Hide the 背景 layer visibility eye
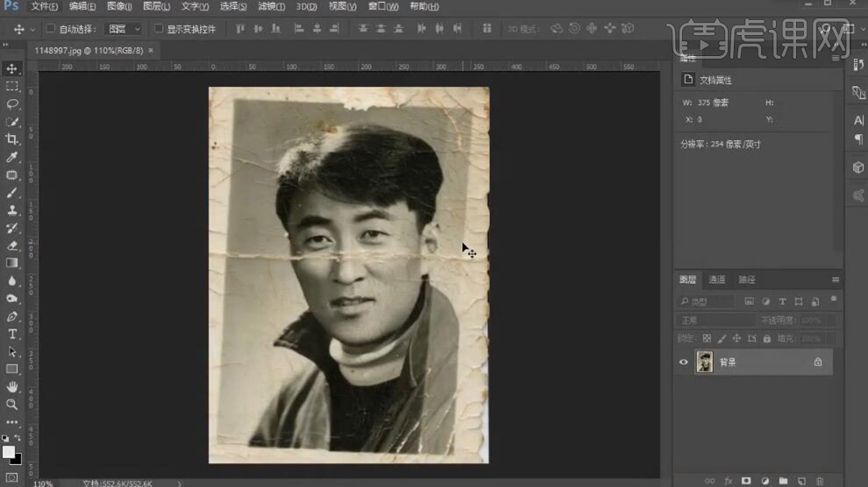868x487 pixels. click(684, 362)
